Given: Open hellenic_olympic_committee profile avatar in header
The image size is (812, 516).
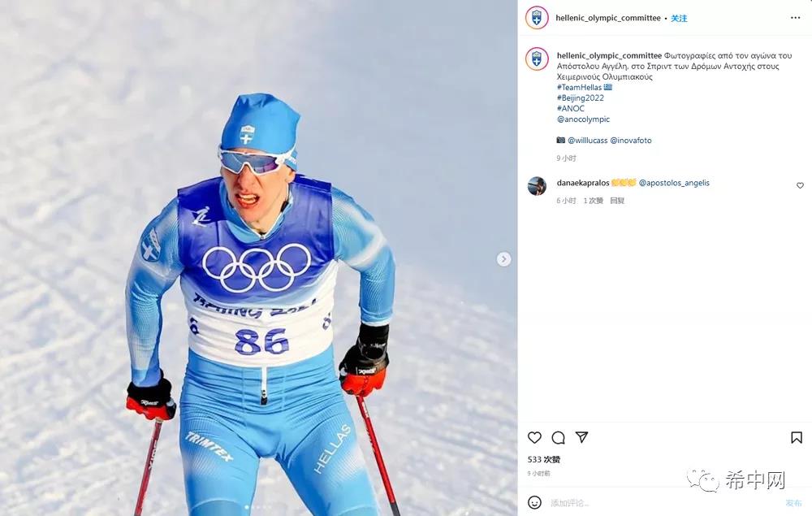Looking at the screenshot, I should coord(537,18).
